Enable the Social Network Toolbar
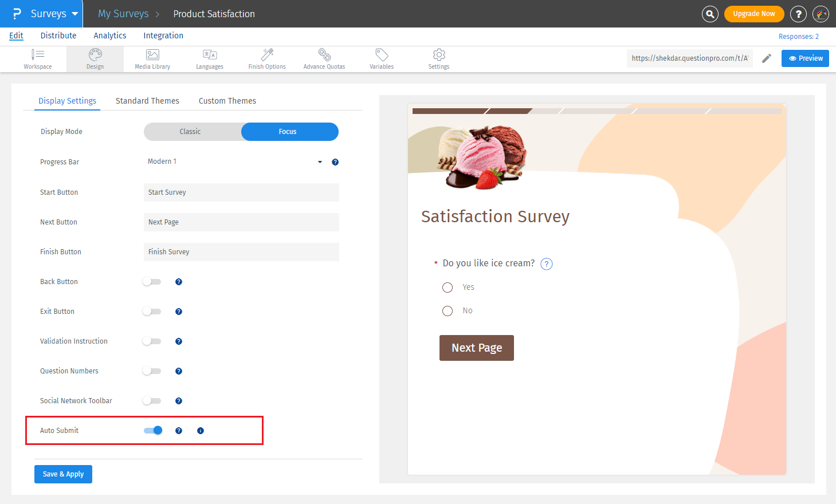This screenshot has height=504, width=836. coord(151,400)
